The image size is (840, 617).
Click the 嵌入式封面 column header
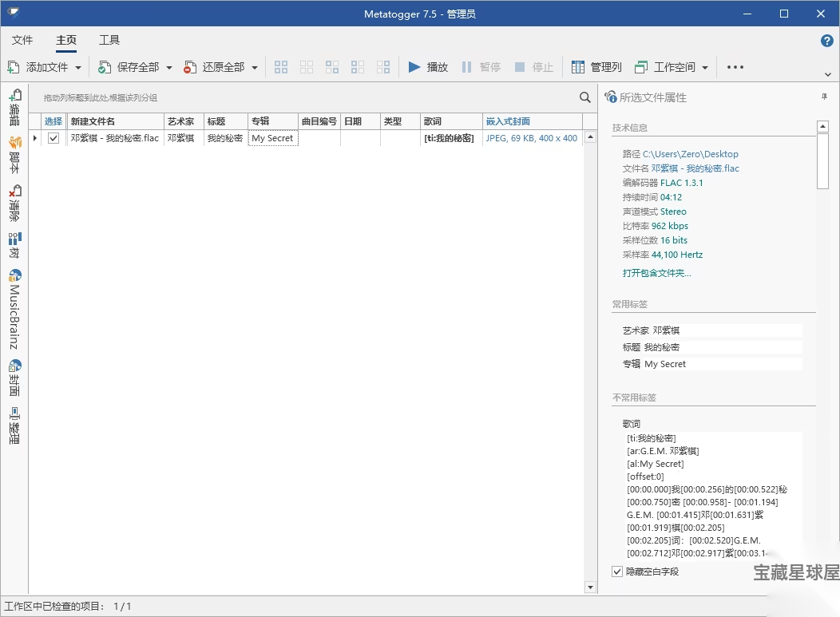pyautogui.click(x=533, y=121)
